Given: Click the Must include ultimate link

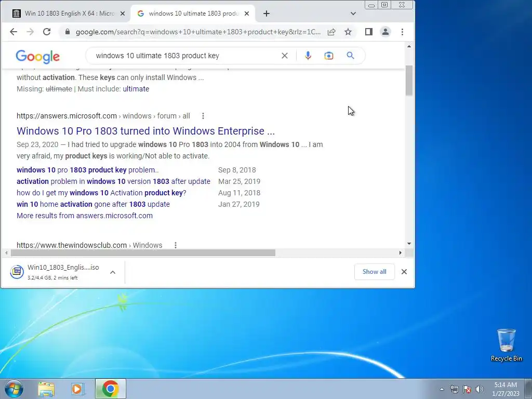Looking at the screenshot, I should click(x=136, y=89).
